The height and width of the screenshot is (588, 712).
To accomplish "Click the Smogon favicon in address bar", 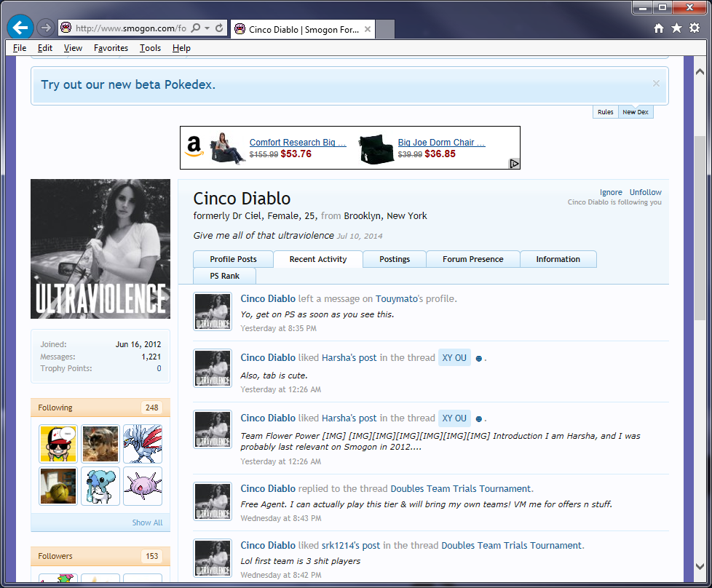I will tap(66, 28).
